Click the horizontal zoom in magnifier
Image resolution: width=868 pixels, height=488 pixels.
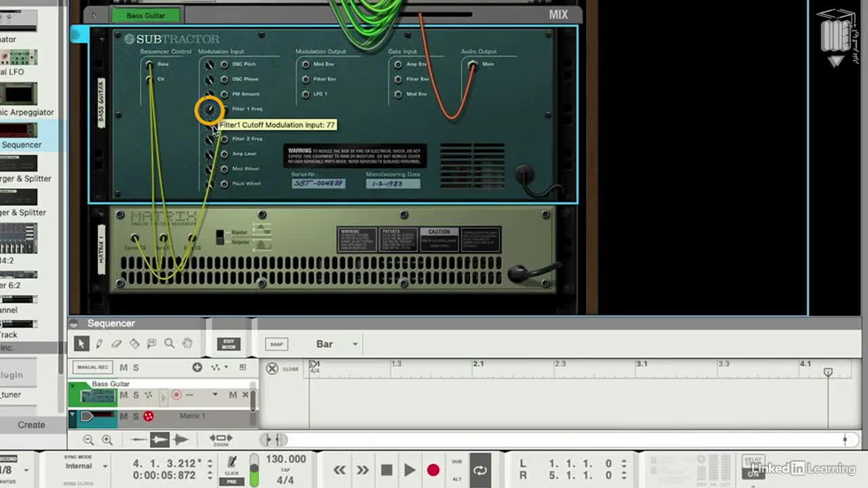107,440
